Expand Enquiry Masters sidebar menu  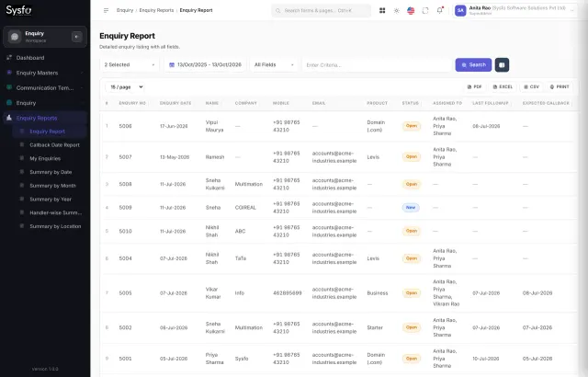coord(45,73)
